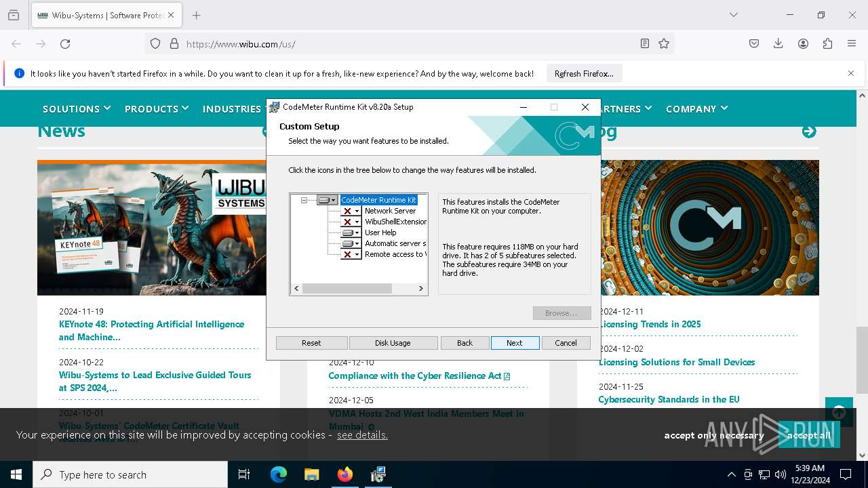Screen dimensions: 868x488
Task: Open WibuShellExtension feature install dropdown
Action: [351, 222]
